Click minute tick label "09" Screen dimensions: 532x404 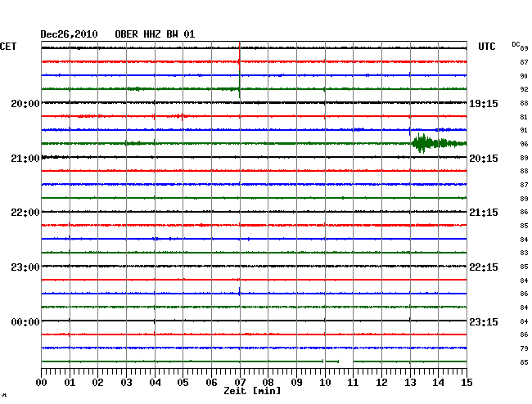coord(296,383)
